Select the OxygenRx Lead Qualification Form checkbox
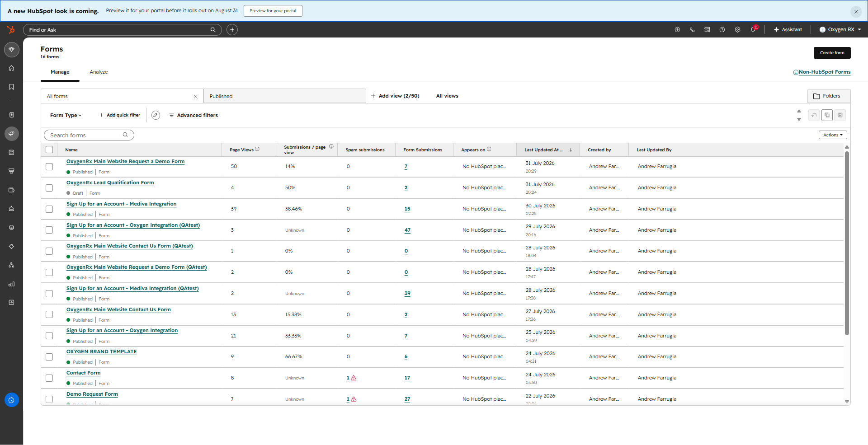This screenshot has width=868, height=445. (49, 188)
